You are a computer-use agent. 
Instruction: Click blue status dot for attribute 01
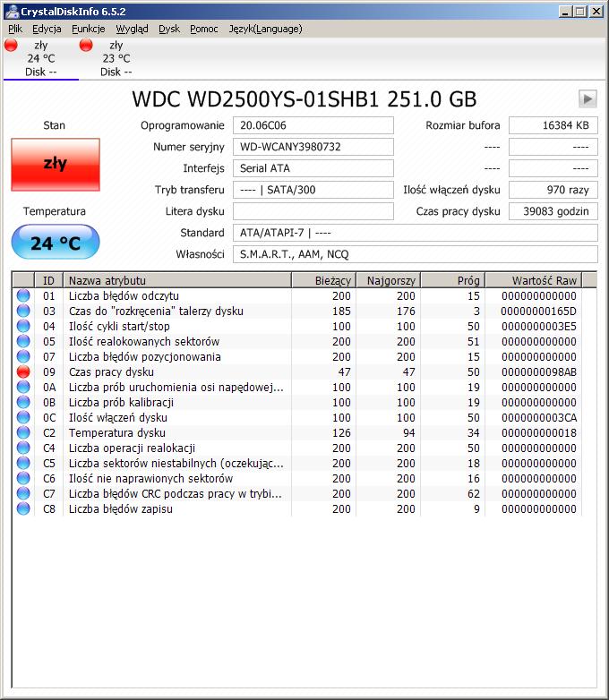[23, 295]
